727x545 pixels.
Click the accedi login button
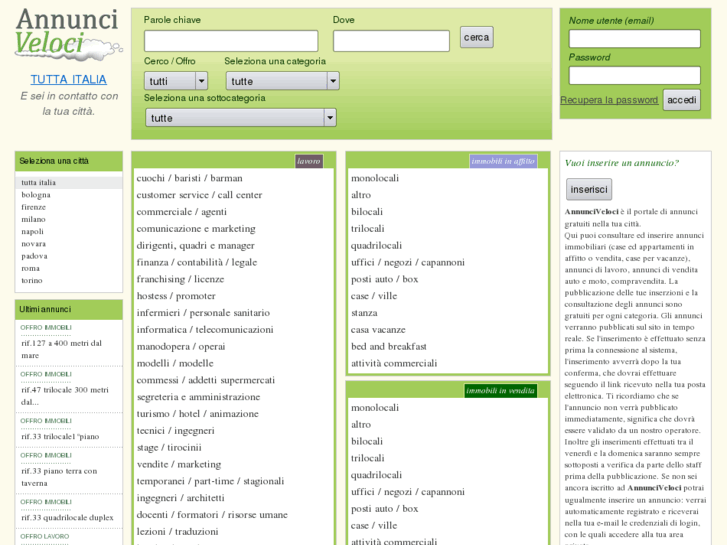point(682,100)
